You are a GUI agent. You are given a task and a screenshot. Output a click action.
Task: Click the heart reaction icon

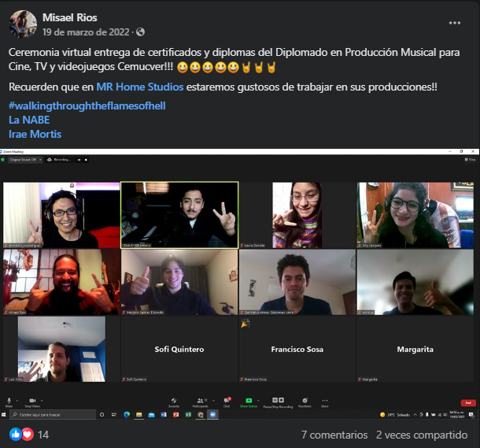click(x=28, y=435)
